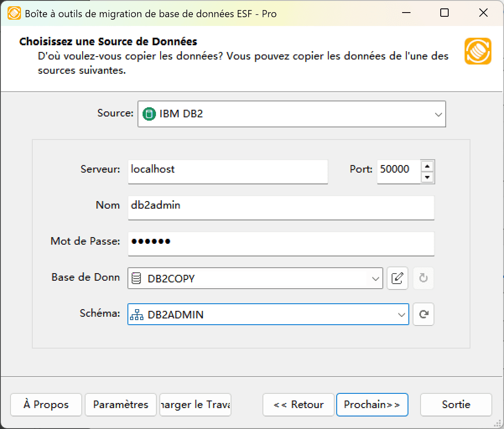Click the Retour button
Viewport: 504px width, 429px height.
click(298, 405)
